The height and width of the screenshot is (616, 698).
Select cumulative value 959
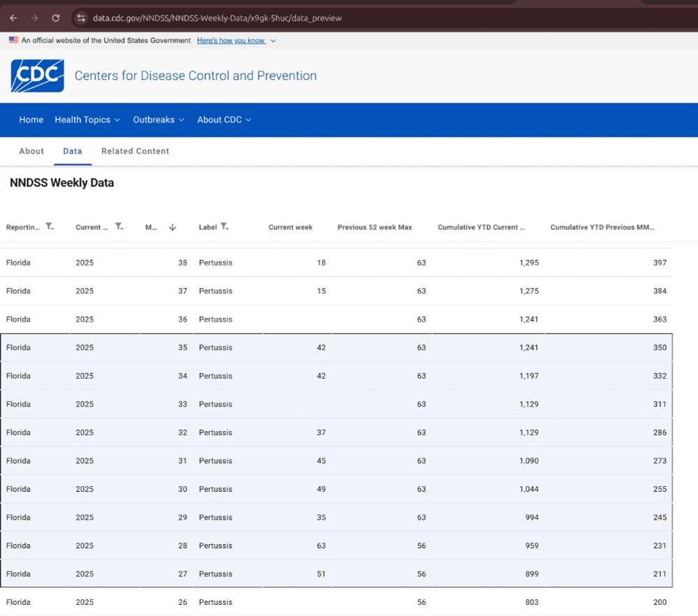(532, 546)
